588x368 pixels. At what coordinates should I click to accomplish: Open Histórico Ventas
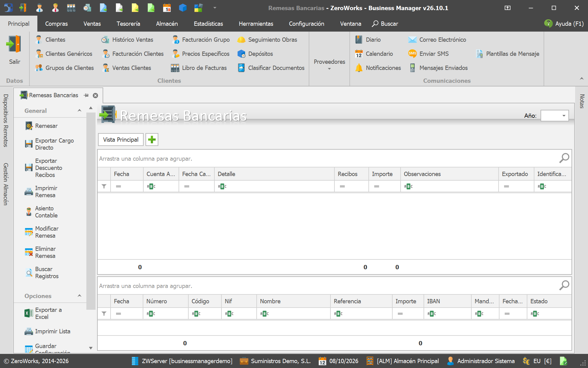[127, 40]
